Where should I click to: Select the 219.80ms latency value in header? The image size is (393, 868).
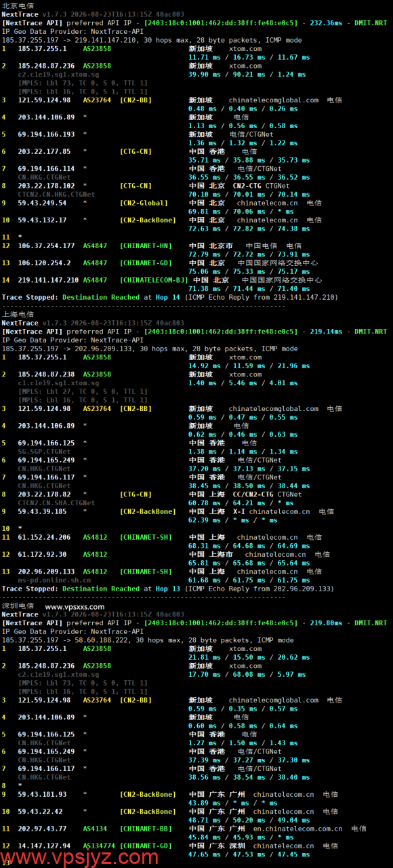pos(326,623)
